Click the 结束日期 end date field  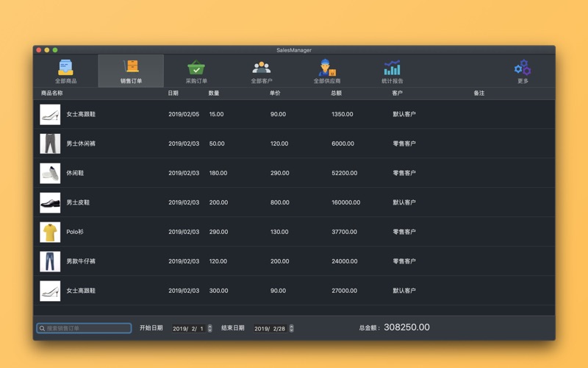point(270,328)
